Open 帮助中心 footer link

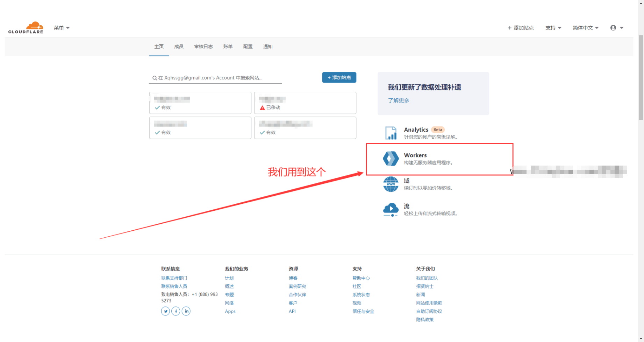tap(361, 278)
